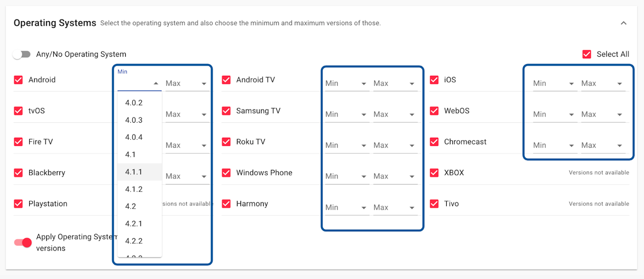Uncheck the Select All checkbox
The height and width of the screenshot is (279, 644).
587,54
